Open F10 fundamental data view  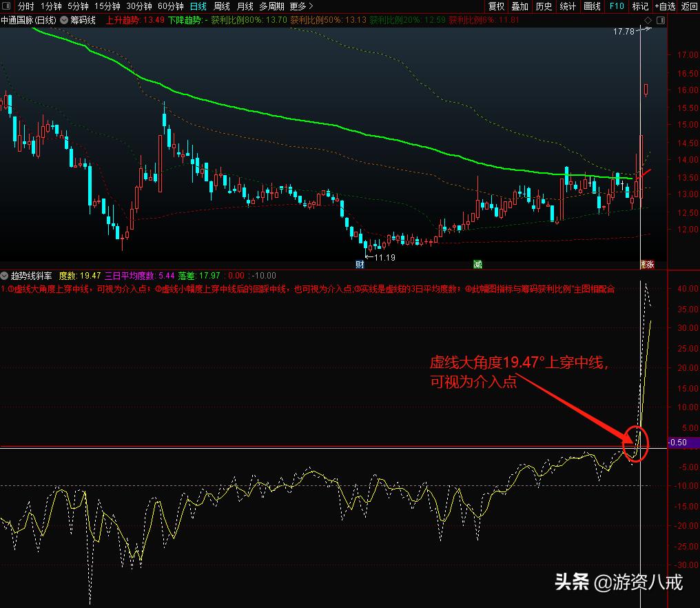tap(616, 6)
